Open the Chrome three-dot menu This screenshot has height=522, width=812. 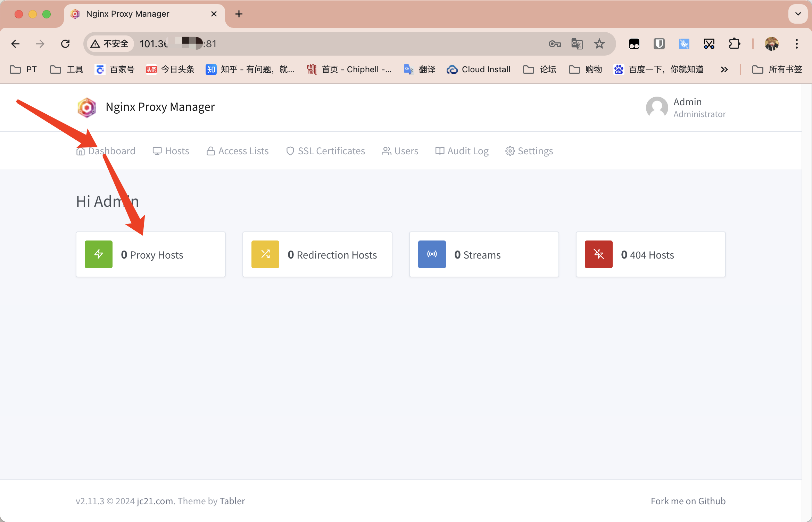pos(797,44)
